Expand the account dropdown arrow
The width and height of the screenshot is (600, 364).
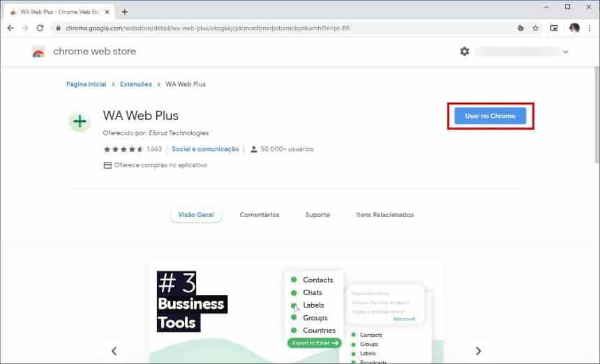tap(566, 52)
